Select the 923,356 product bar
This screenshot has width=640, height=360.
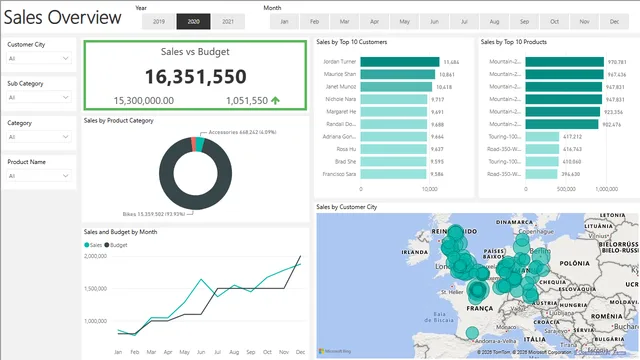562,111
